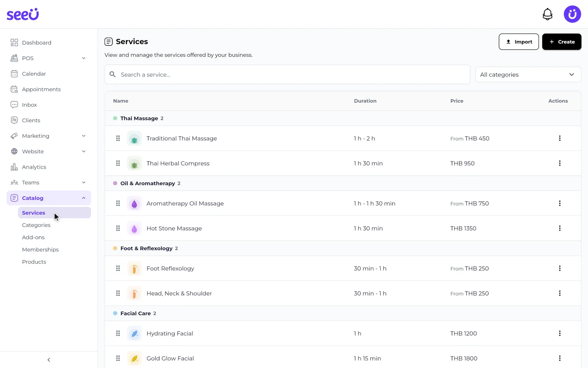The image size is (588, 368).
Task: Click the Create button
Action: [x=561, y=42]
